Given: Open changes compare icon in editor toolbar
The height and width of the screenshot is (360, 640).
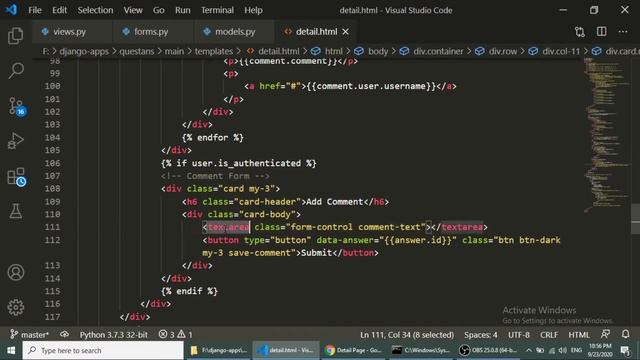Looking at the screenshot, I should pyautogui.click(x=580, y=31).
